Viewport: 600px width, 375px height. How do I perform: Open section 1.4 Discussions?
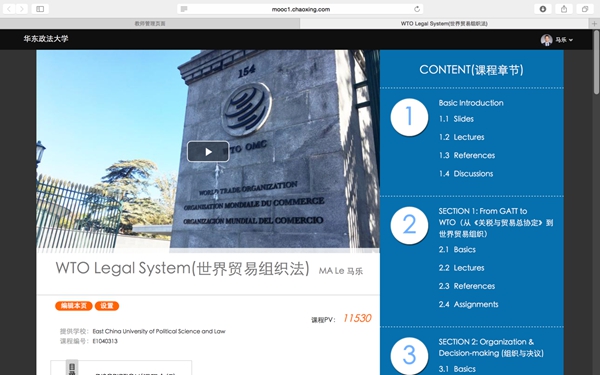pos(466,174)
